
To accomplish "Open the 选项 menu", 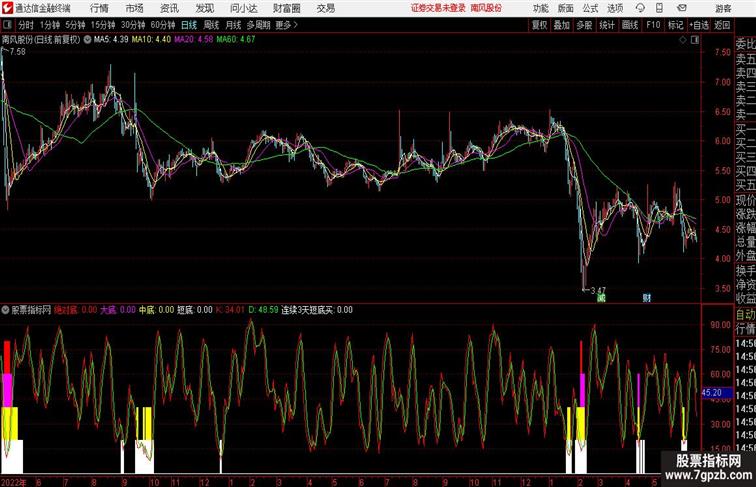I will pos(615,8).
